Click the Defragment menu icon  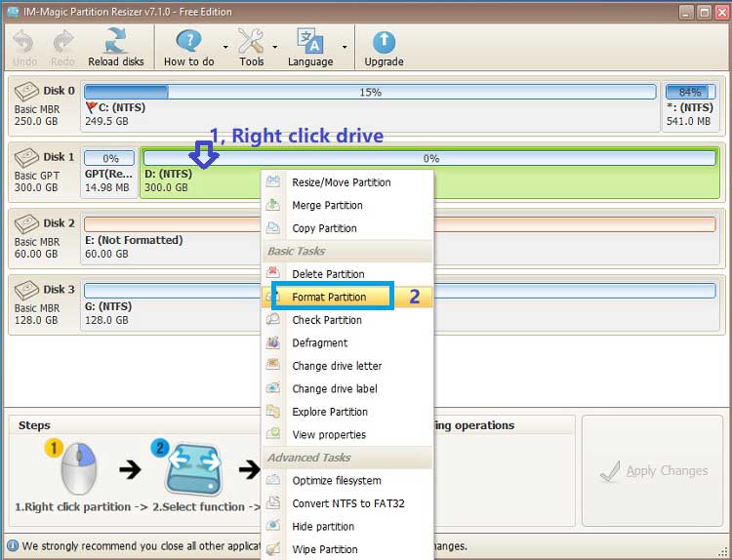point(273,341)
